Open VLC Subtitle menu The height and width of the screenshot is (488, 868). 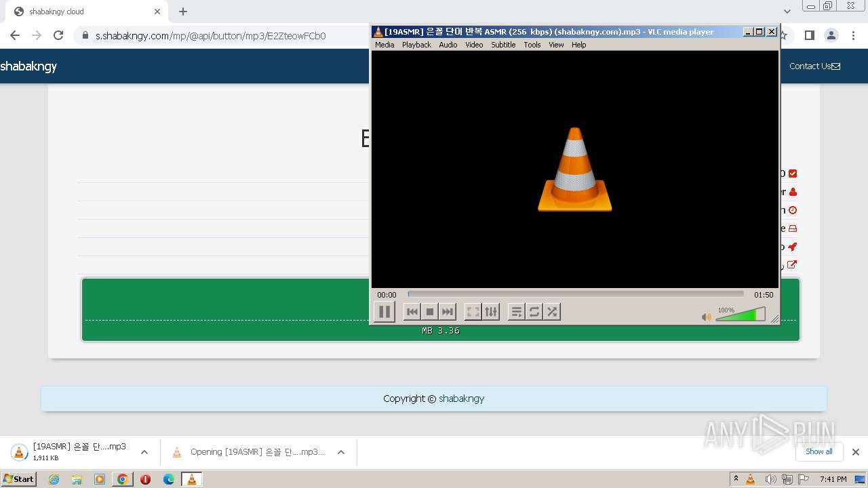(x=503, y=45)
